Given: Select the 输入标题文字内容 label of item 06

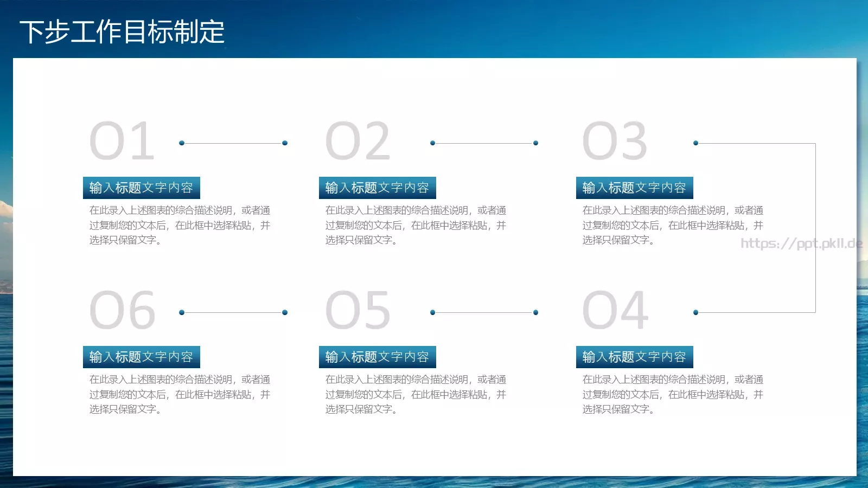Looking at the screenshot, I should pyautogui.click(x=142, y=357).
